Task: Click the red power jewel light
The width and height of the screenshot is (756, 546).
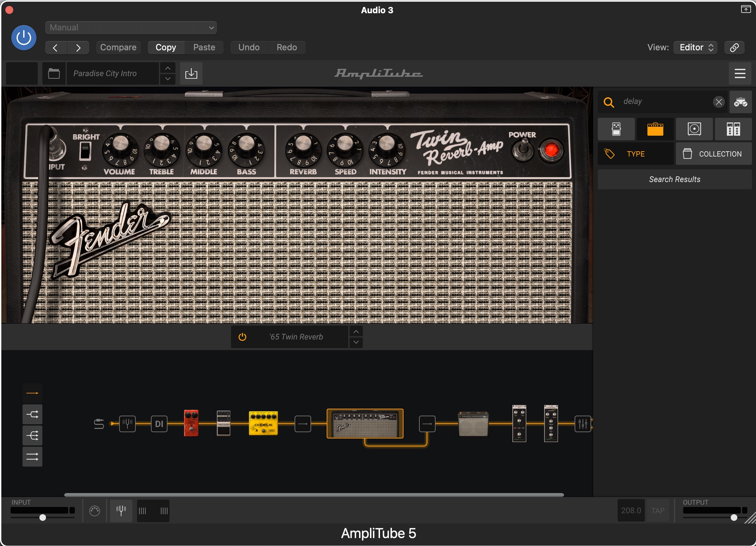Action: 551,150
